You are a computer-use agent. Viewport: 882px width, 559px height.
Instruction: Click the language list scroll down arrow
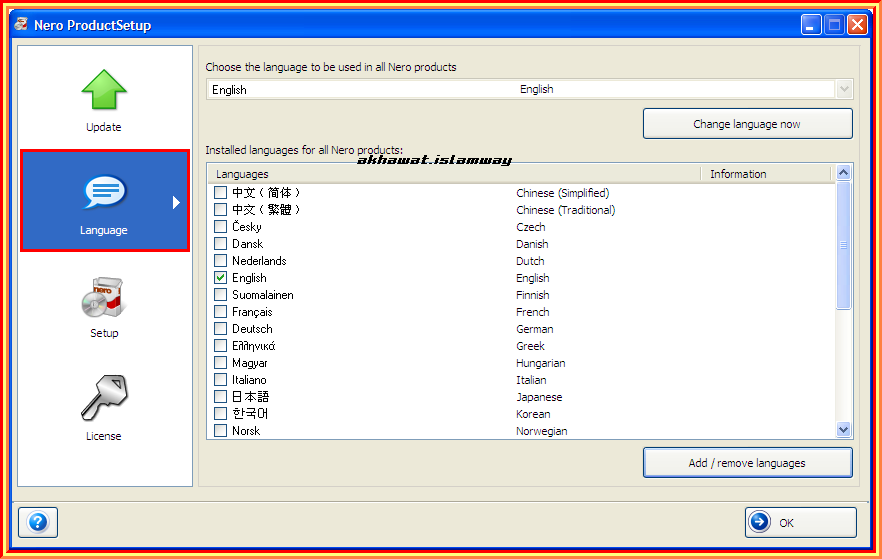[x=843, y=430]
